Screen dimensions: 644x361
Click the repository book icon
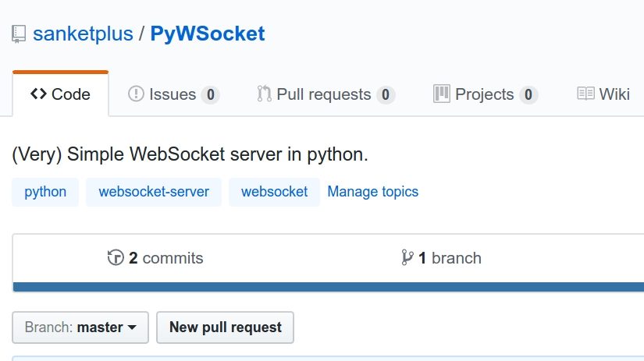pyautogui.click(x=19, y=34)
